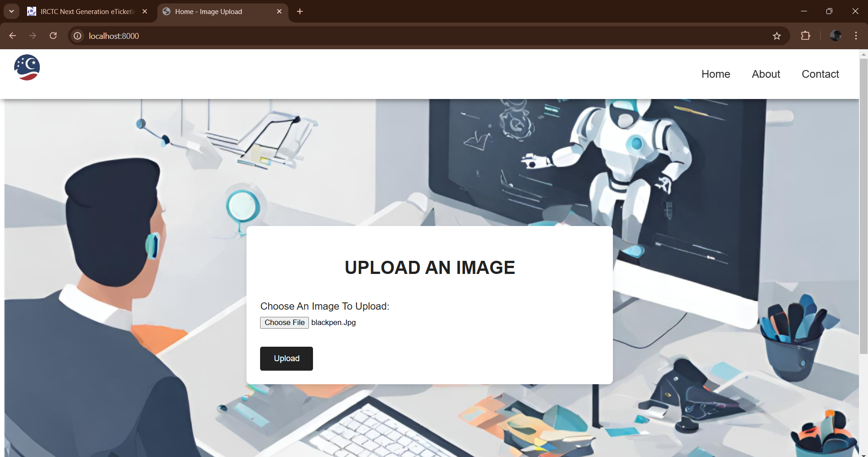Open the Chrome profile avatar
This screenshot has width=868, height=457.
[x=835, y=36]
